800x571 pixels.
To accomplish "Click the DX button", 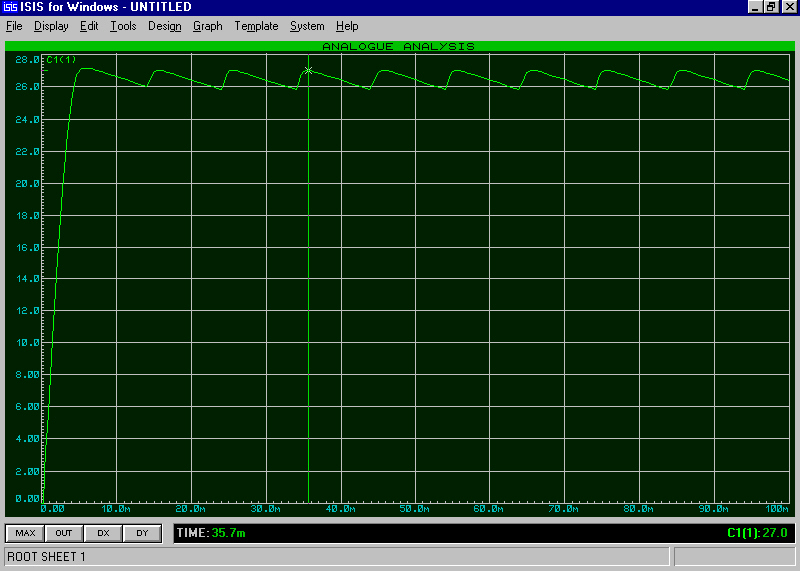I will [x=103, y=533].
